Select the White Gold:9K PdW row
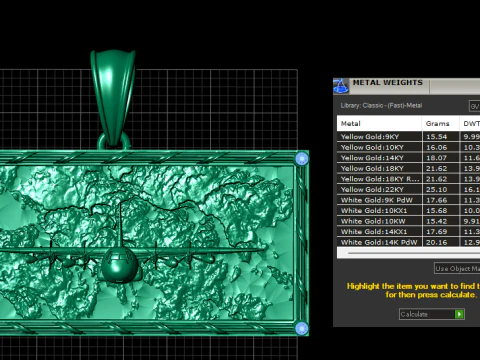This screenshot has width=480, height=360. point(409,200)
